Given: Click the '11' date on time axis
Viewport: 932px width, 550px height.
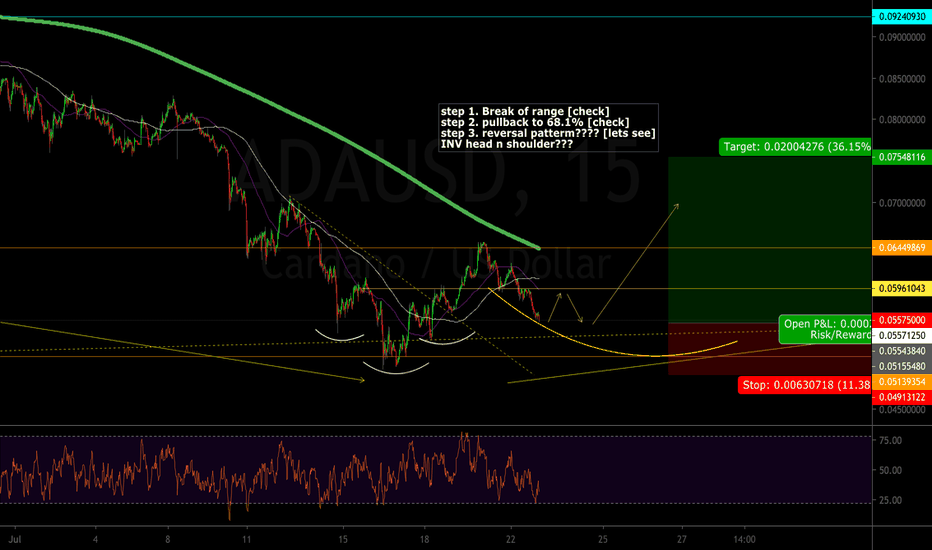Looking at the screenshot, I should tap(246, 539).
